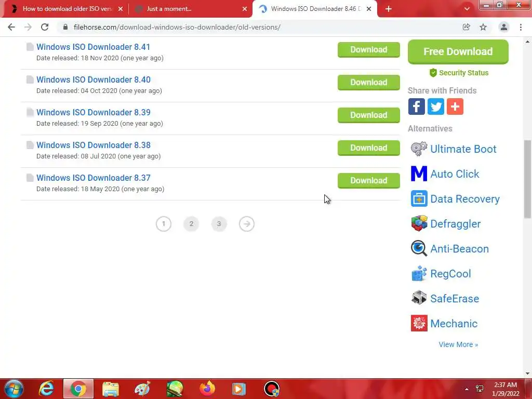The width and height of the screenshot is (532, 399).
Task: Click the Data Recovery toolbox icon
Action: [419, 199]
